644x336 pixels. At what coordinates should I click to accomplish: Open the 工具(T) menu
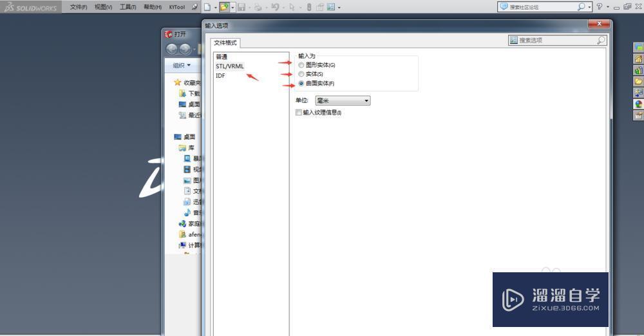tap(128, 7)
